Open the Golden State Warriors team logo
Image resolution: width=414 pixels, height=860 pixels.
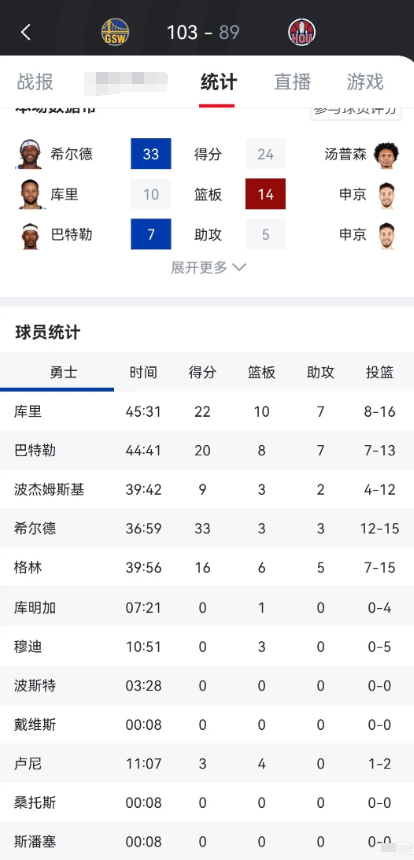[115, 32]
